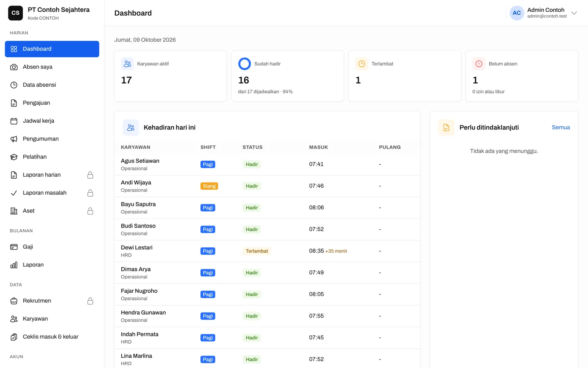Click the lock icon on Rekrutmen row

tap(90, 301)
